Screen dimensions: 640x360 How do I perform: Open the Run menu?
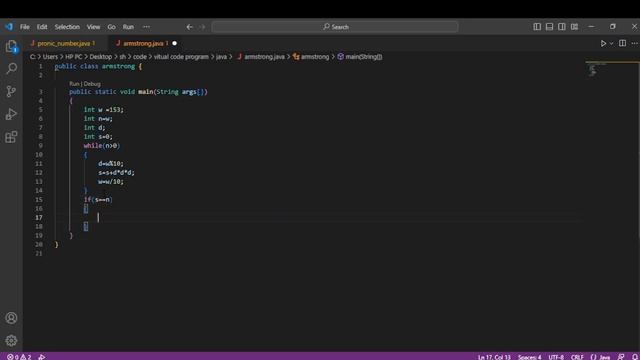pos(128,27)
